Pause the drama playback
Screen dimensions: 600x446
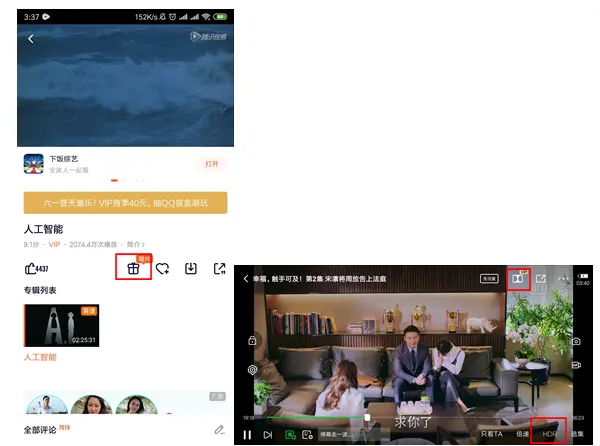[248, 435]
